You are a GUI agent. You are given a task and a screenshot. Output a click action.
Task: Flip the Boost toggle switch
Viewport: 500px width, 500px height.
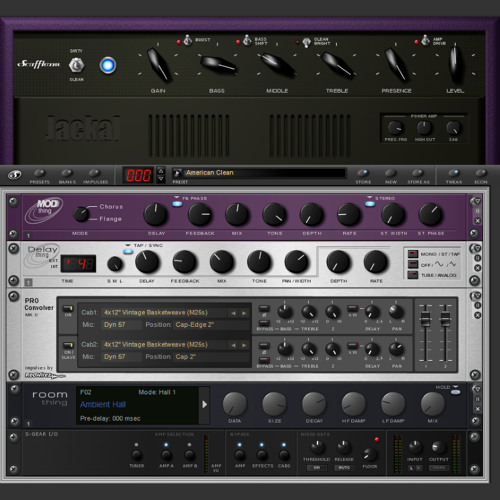(x=188, y=40)
